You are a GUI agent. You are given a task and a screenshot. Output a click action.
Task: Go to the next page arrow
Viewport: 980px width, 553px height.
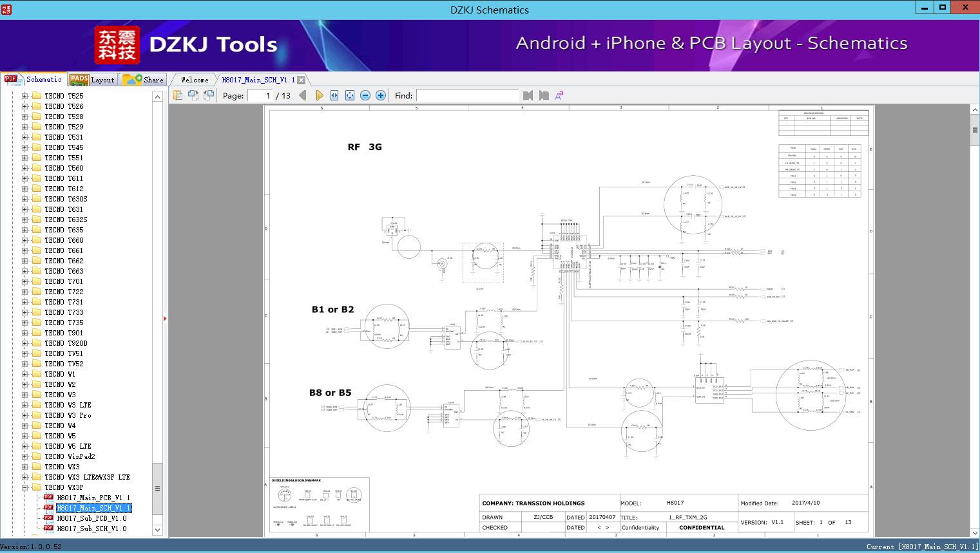(x=319, y=95)
